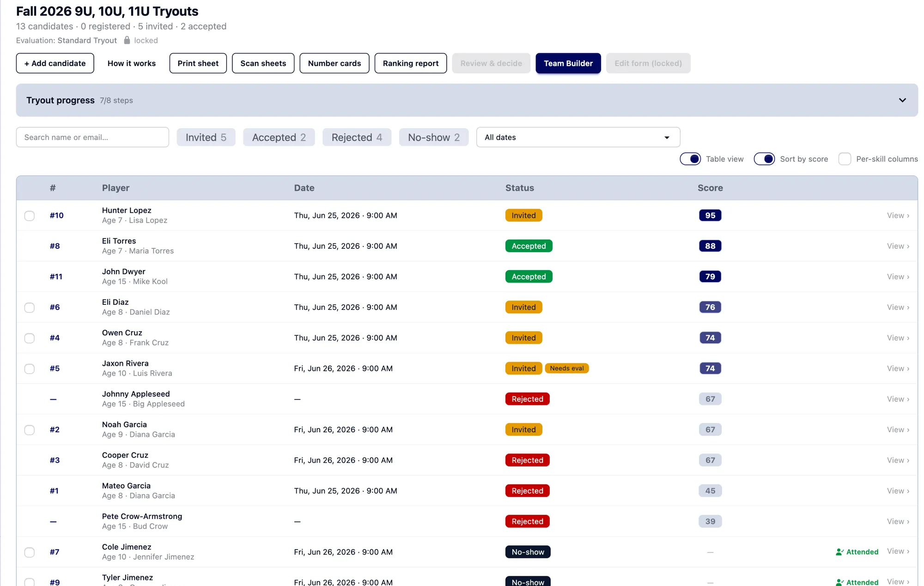This screenshot has width=924, height=586.
Task: Disable the Sort by score switch
Action: (764, 159)
